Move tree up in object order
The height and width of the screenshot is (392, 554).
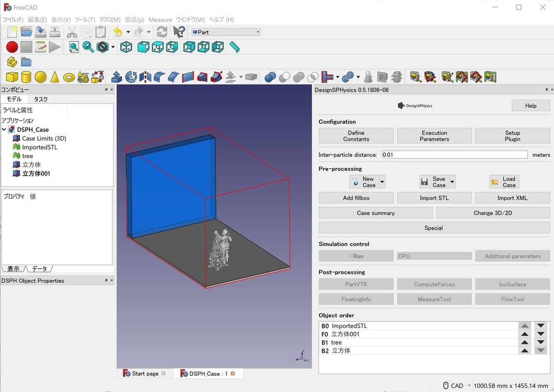point(524,342)
